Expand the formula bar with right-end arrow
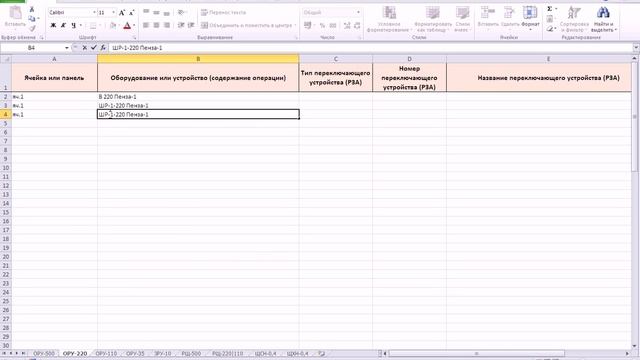The width and height of the screenshot is (640, 360). pos(636,48)
